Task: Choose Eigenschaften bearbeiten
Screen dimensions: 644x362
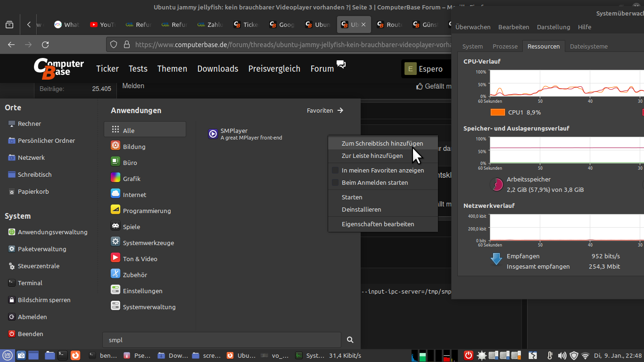Action: [382, 224]
